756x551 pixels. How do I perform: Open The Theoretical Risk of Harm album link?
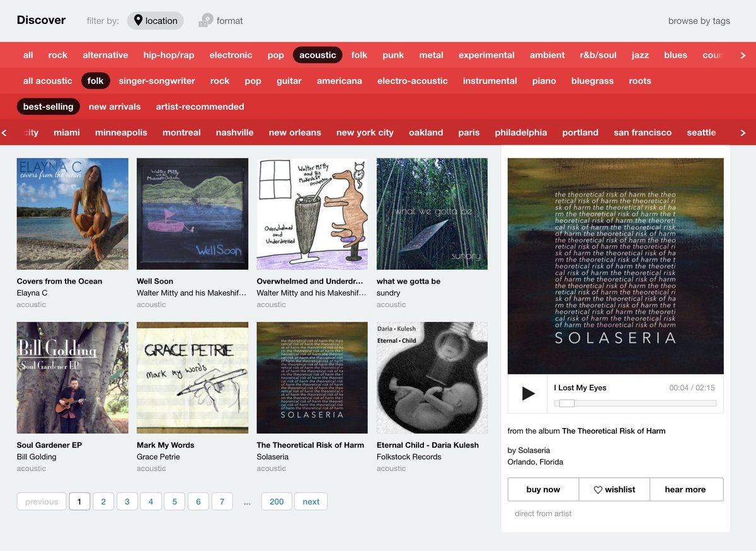pyautogui.click(x=614, y=431)
